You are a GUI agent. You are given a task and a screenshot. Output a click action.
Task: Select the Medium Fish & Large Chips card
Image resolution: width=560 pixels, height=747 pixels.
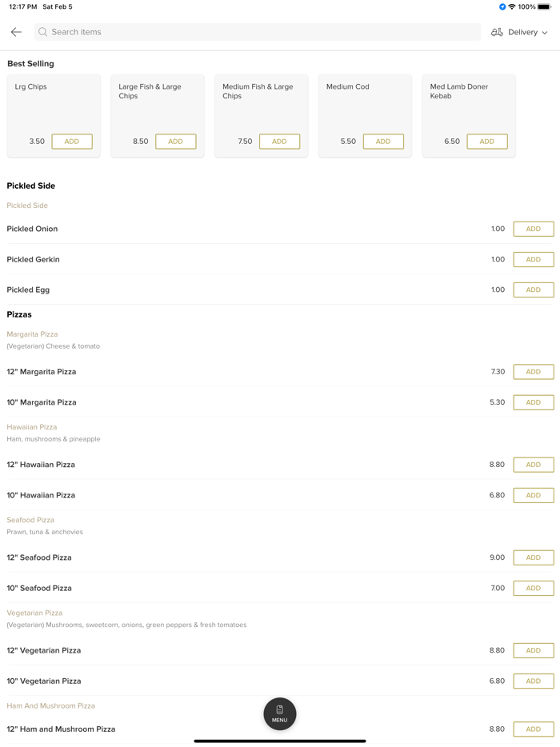pyautogui.click(x=261, y=104)
